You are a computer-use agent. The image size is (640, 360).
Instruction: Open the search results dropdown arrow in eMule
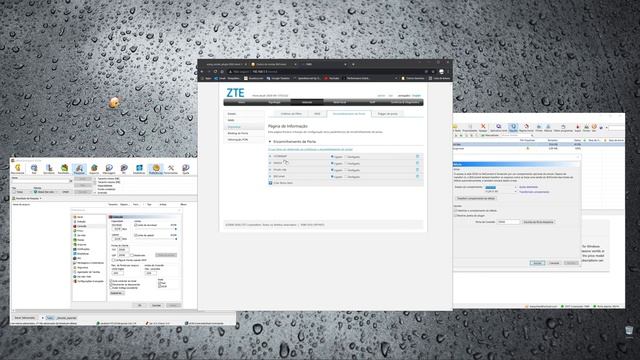point(41,198)
